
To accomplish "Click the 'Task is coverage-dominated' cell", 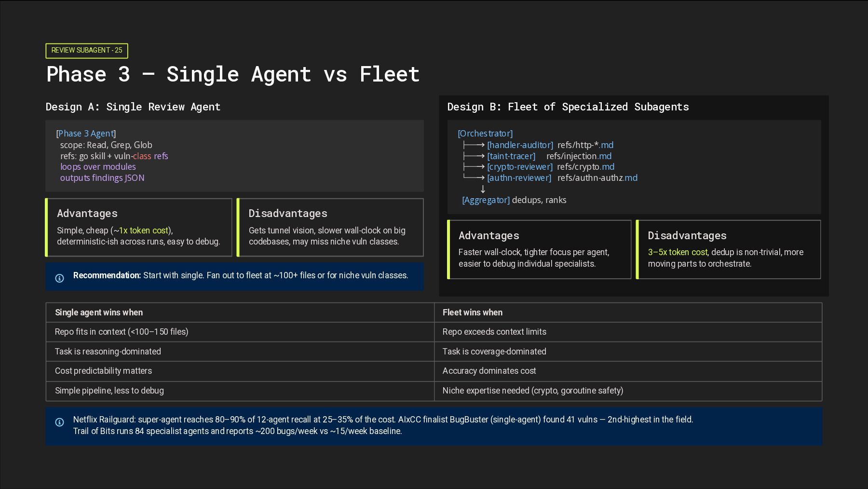I will click(x=628, y=352).
